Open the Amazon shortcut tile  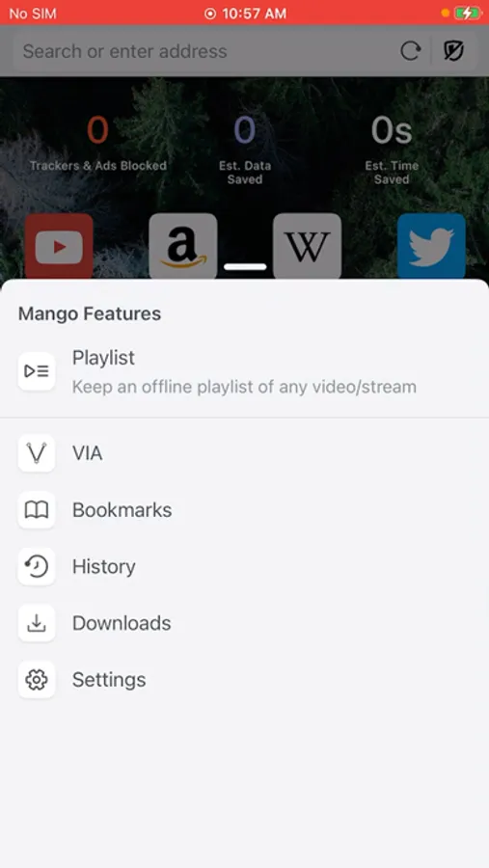182,246
